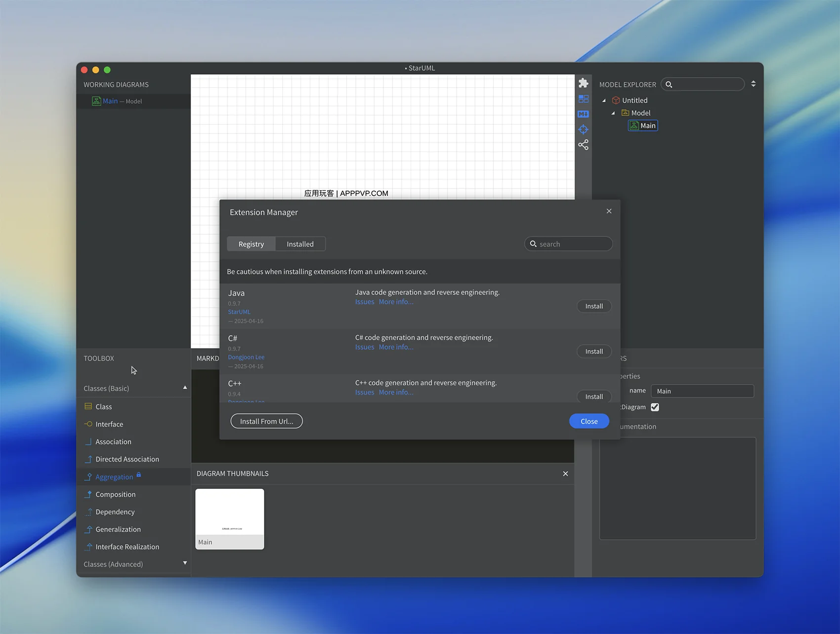This screenshot has height=634, width=840.
Task: Expand the Classes (Advanced) section
Action: click(x=185, y=563)
